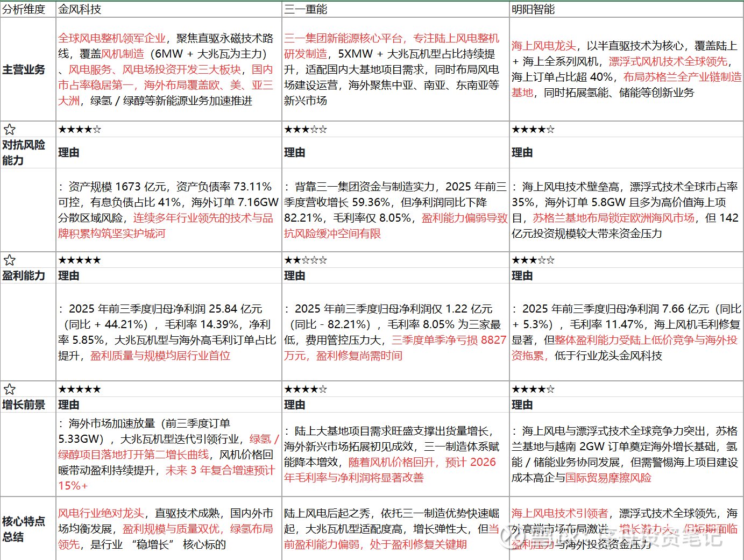Click the text starting 海上风电技术壁垒高

625,210
